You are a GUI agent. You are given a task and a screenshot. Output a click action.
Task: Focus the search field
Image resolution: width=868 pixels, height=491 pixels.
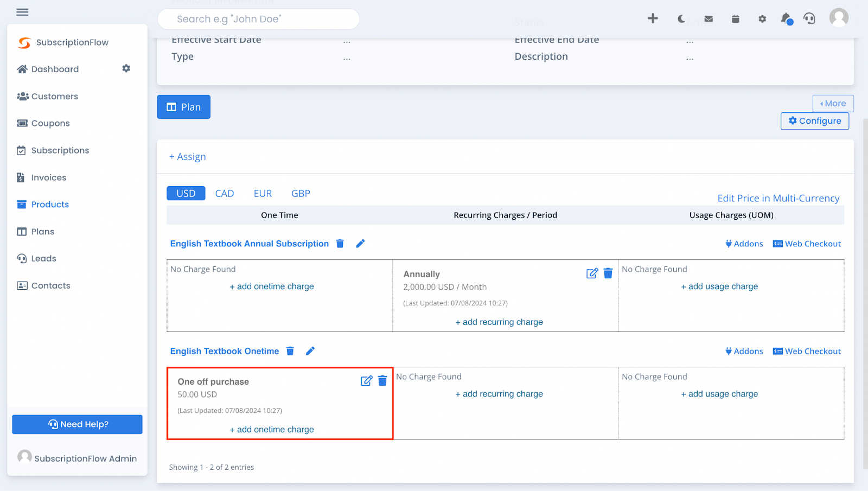258,19
